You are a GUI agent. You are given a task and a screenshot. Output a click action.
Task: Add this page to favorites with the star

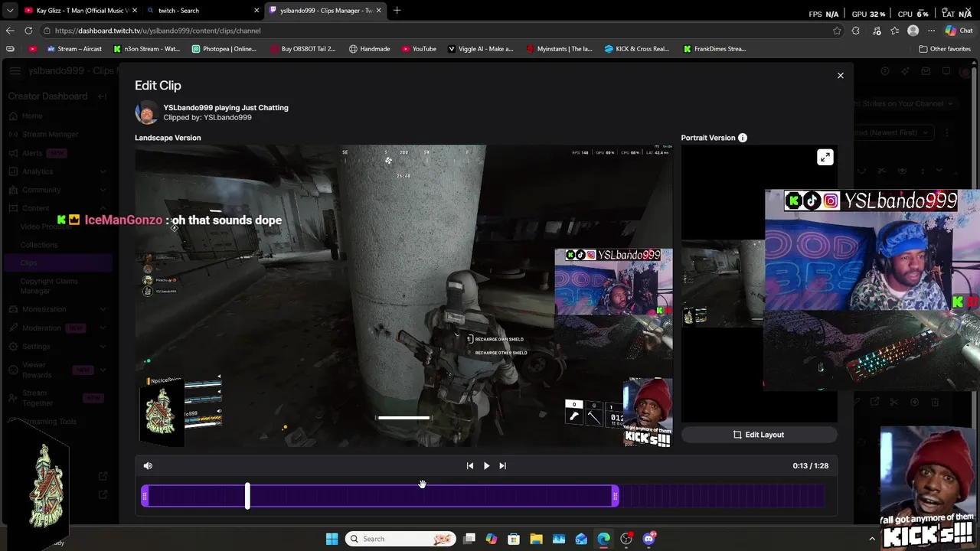click(837, 31)
